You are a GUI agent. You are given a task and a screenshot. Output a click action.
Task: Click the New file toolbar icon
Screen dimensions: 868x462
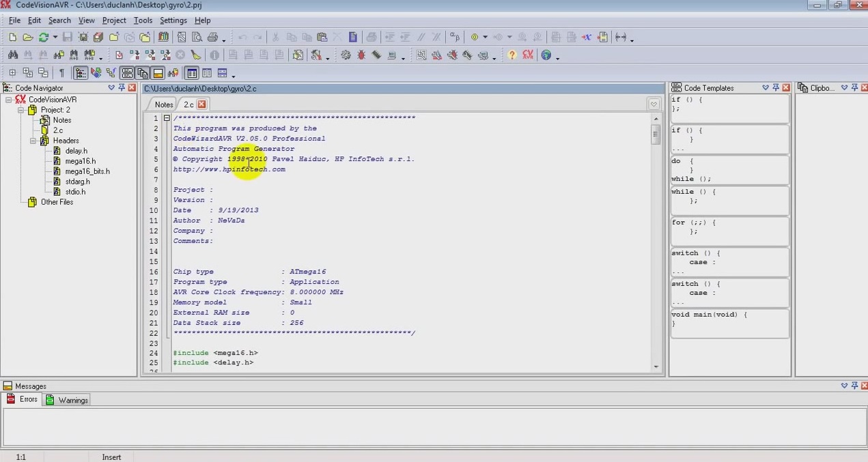pyautogui.click(x=12, y=38)
